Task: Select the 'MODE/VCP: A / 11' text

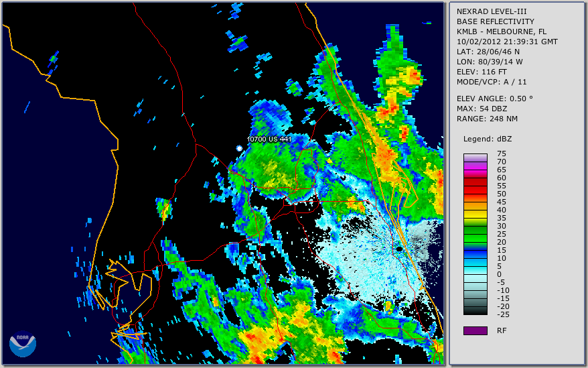Action: pyautogui.click(x=492, y=82)
